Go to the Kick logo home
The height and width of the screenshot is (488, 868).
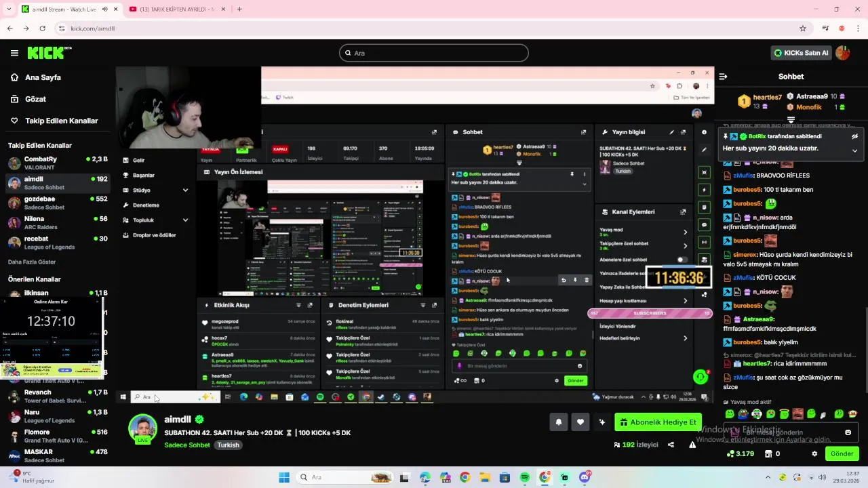[x=50, y=53]
